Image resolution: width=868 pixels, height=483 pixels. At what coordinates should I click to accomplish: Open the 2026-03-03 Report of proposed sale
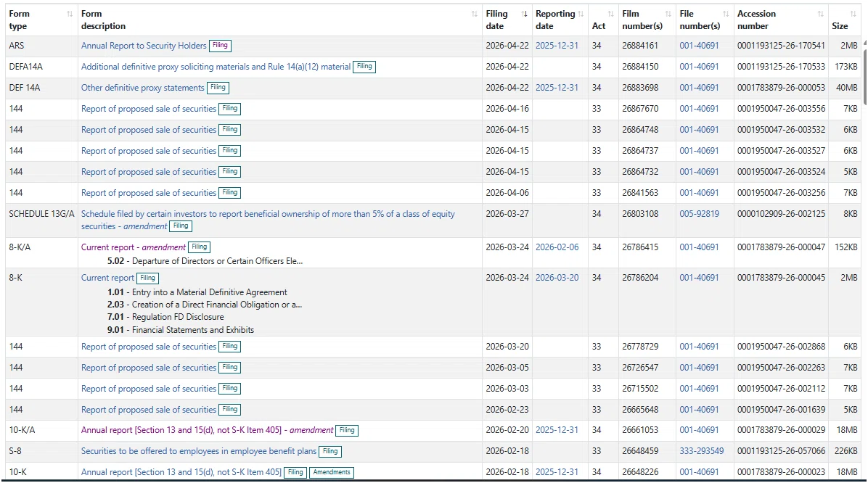[148, 389]
